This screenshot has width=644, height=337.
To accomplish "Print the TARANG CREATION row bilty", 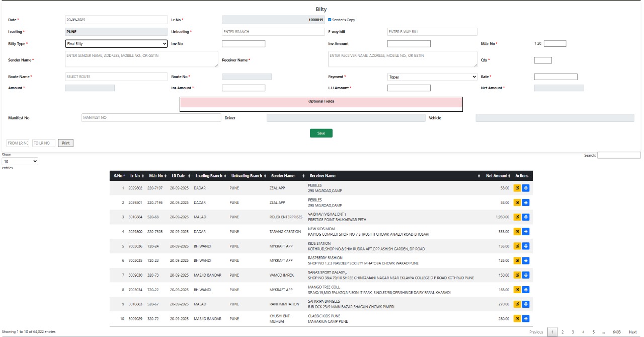I will click(x=526, y=232).
